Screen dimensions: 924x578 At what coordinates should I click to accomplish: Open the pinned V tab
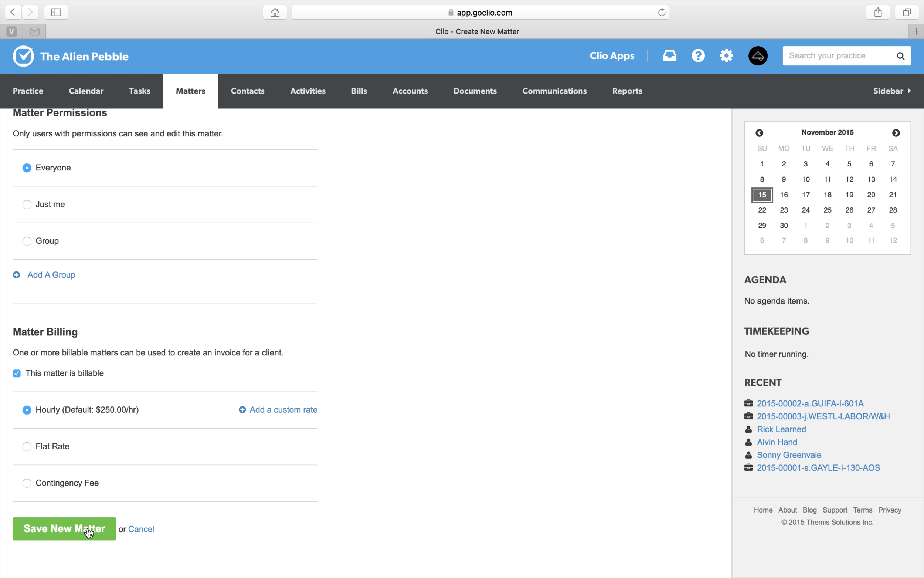[11, 31]
